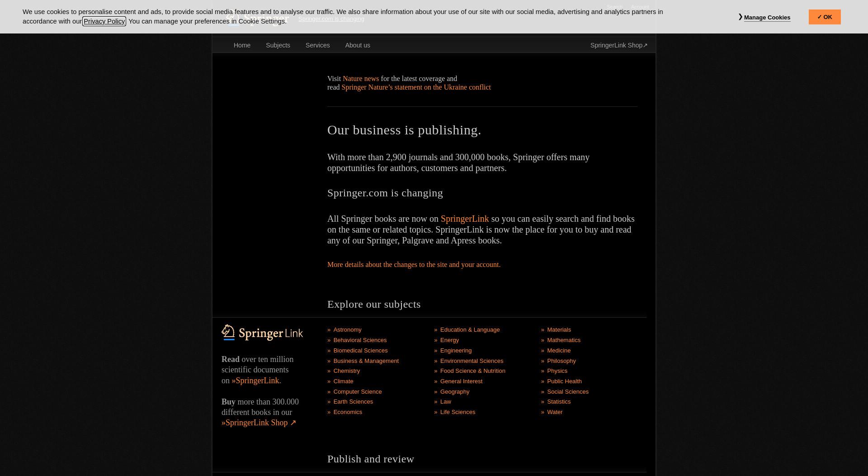The width and height of the screenshot is (868, 476).
Task: Open the Physics subject
Action: 557,371
